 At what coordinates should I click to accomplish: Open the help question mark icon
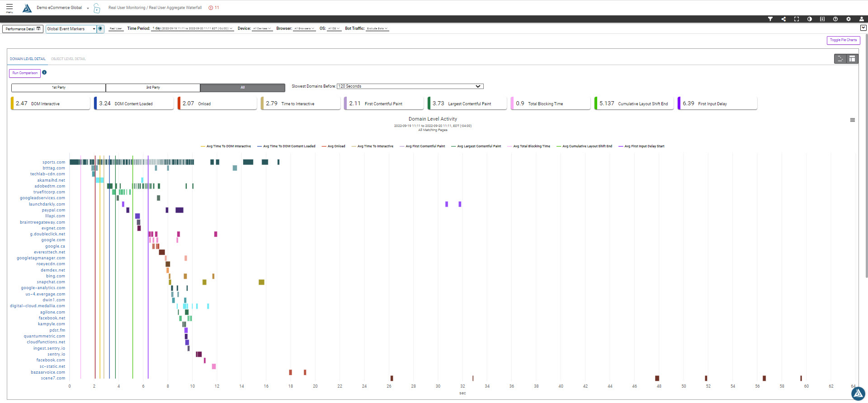tap(835, 19)
